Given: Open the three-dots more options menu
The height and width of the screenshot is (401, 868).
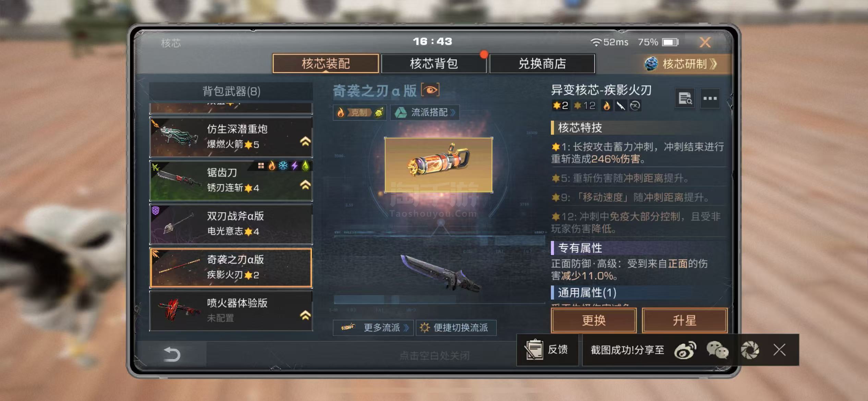Looking at the screenshot, I should [710, 99].
